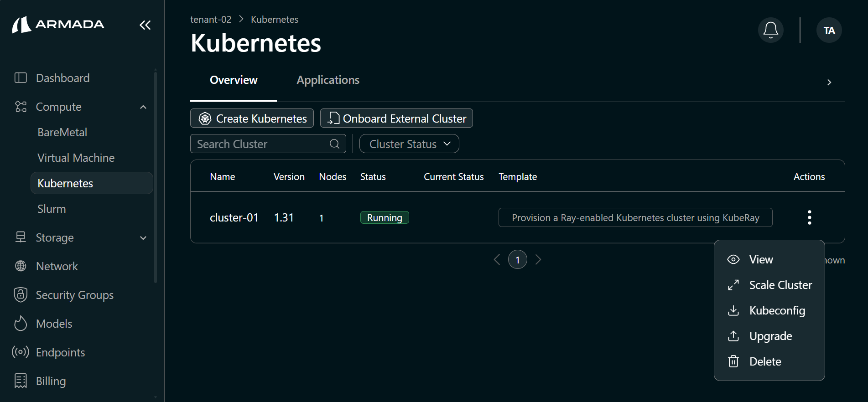Image resolution: width=868 pixels, height=402 pixels.
Task: Select Kubernetes in sidebar
Action: tap(92, 183)
